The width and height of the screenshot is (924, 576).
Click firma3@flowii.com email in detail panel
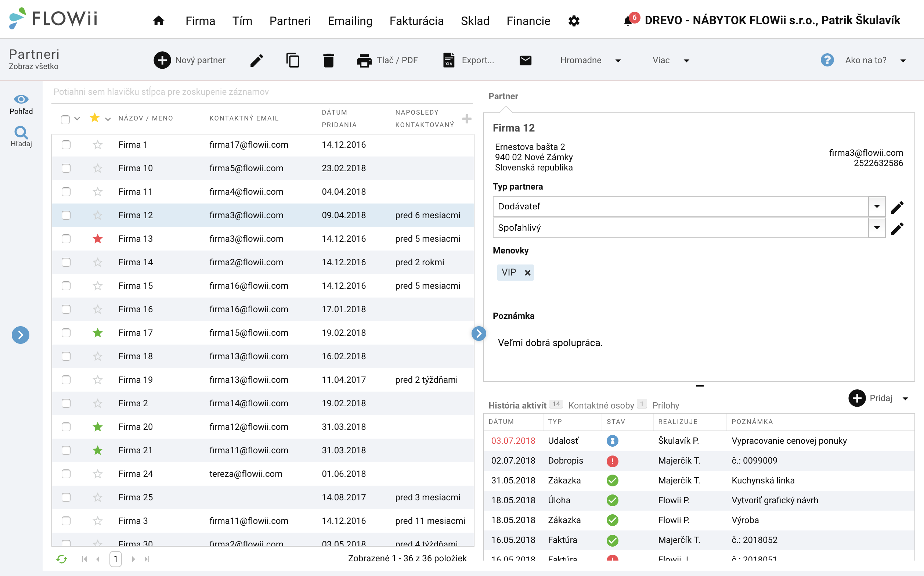pyautogui.click(x=866, y=153)
